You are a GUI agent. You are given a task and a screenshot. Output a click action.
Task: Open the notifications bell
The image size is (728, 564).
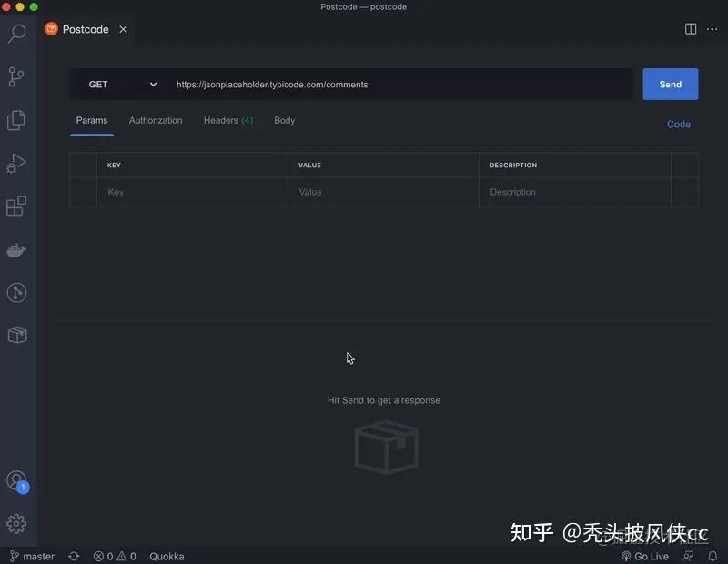click(x=713, y=556)
